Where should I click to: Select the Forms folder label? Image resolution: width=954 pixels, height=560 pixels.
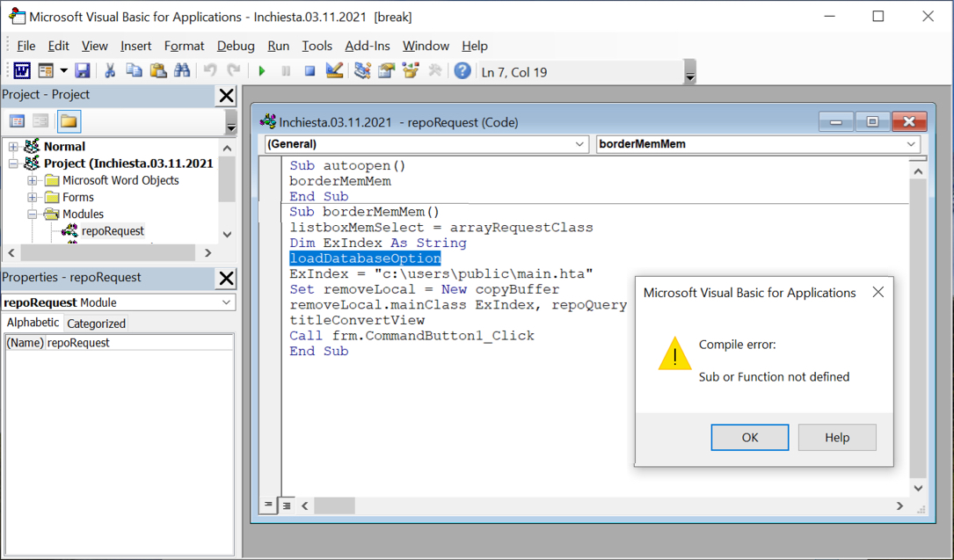coord(78,197)
